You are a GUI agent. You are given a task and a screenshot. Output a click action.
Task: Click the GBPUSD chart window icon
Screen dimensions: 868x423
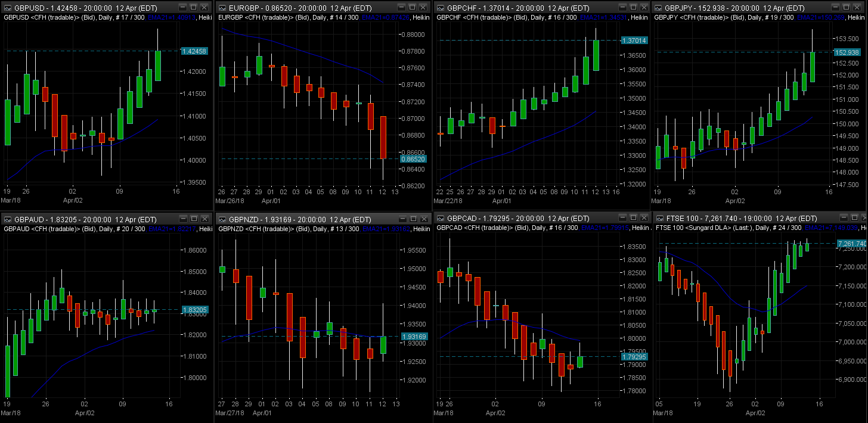coord(7,8)
